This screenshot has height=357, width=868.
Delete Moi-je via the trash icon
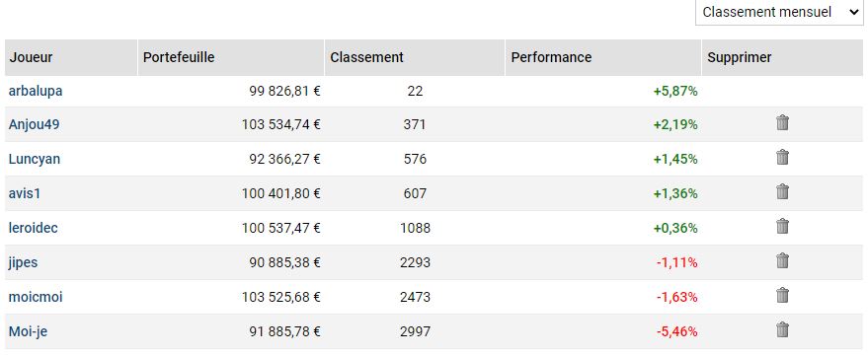tap(782, 330)
